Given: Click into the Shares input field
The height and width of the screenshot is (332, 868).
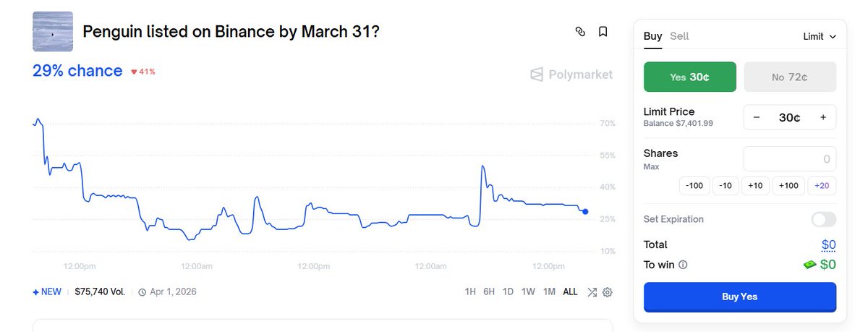Looking at the screenshot, I should [790, 159].
